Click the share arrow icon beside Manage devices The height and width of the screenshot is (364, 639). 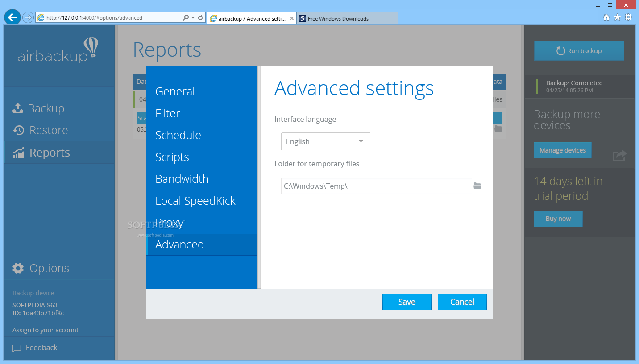click(619, 156)
